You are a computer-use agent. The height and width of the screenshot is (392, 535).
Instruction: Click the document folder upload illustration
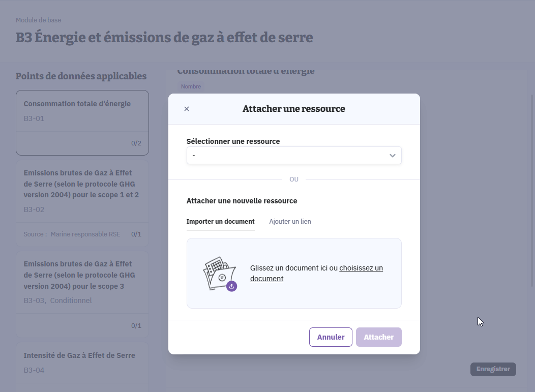[219, 273]
